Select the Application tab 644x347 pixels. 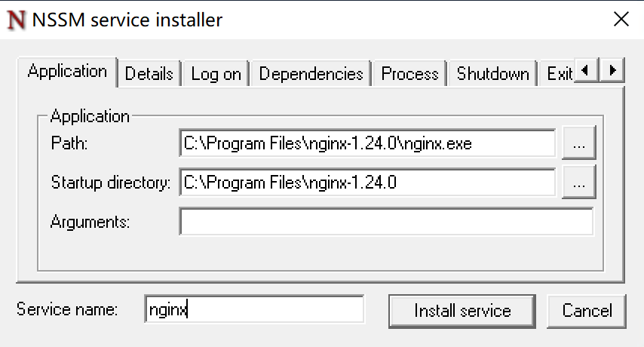67,72
